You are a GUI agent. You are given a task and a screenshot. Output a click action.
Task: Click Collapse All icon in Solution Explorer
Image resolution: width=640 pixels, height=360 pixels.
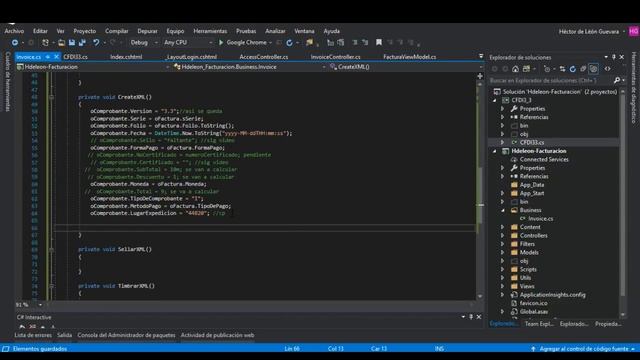tap(583, 69)
